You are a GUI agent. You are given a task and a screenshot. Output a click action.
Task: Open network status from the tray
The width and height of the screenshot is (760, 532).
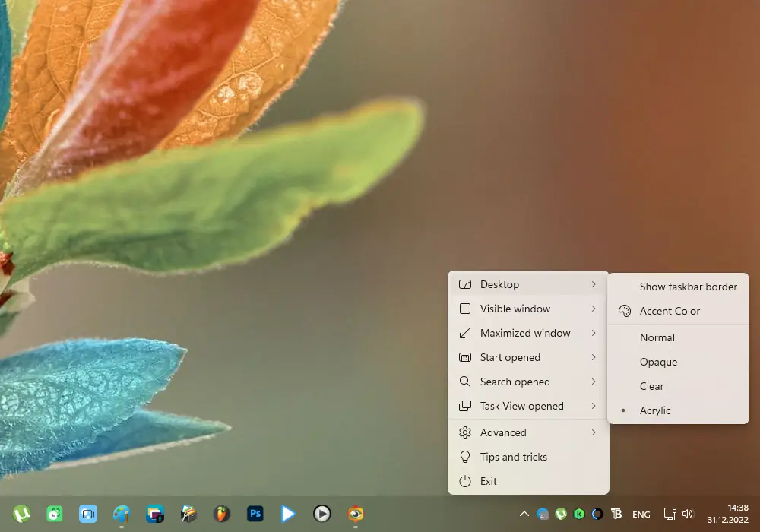click(670, 514)
